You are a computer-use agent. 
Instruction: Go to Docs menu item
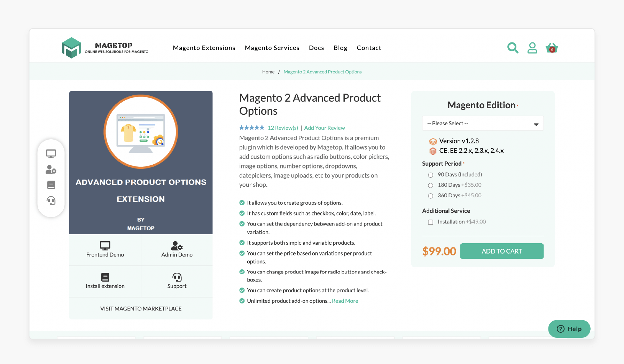[317, 48]
